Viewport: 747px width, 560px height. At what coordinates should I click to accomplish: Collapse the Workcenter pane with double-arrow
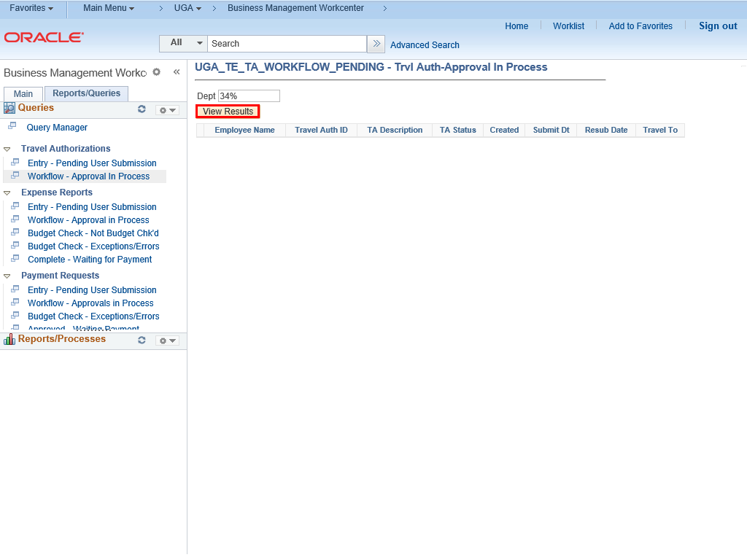point(176,72)
